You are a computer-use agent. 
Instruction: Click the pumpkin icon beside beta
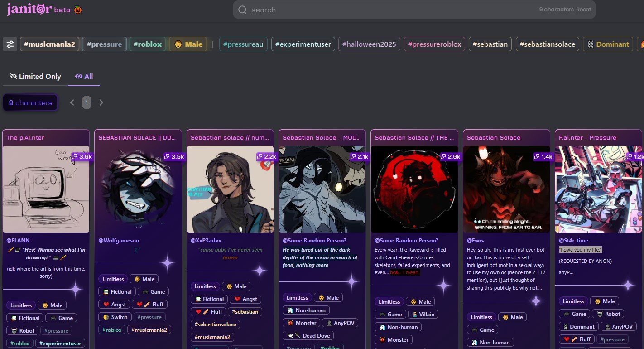pos(78,10)
